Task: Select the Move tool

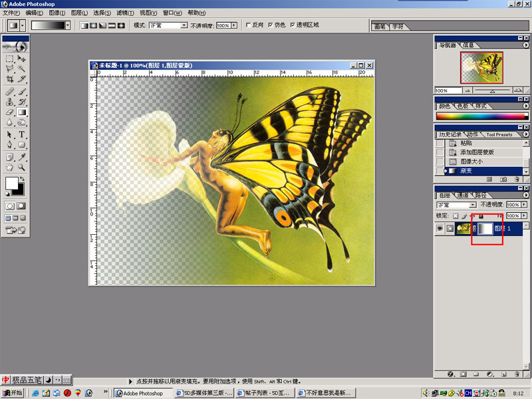Action: (x=21, y=59)
